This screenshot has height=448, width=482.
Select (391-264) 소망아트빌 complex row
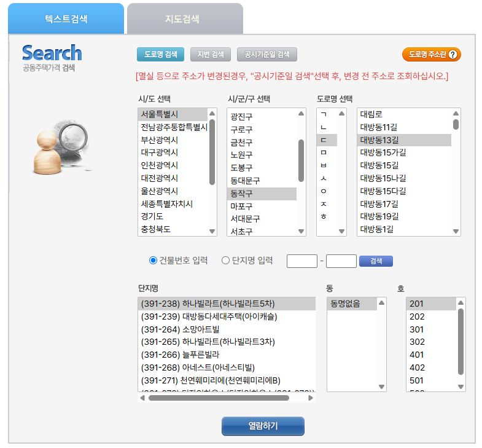tap(227, 329)
